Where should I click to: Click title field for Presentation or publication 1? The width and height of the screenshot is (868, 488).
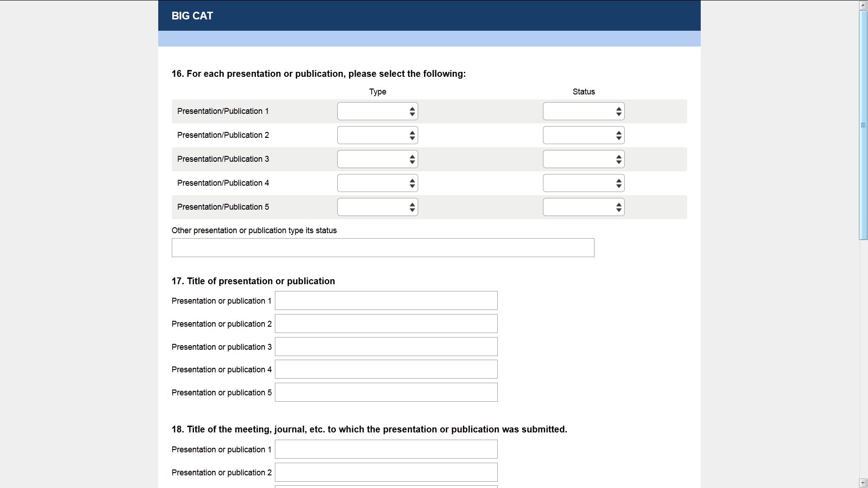click(x=386, y=300)
